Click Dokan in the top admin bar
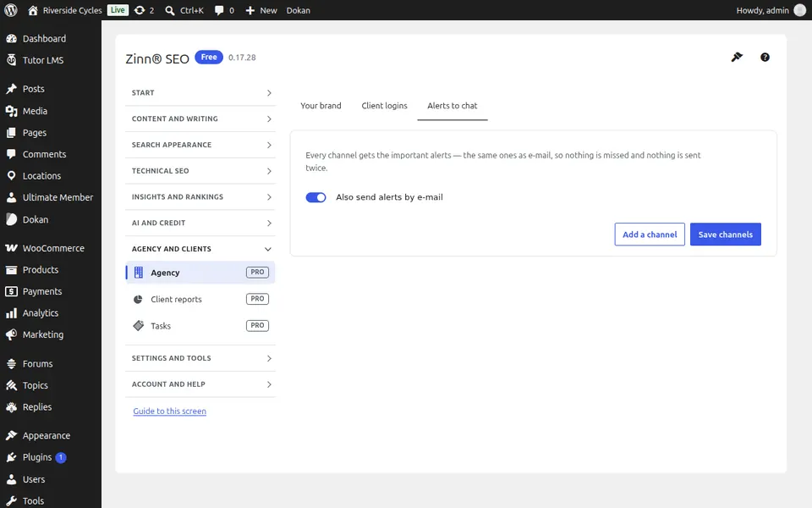Image resolution: width=812 pixels, height=508 pixels. point(299,10)
